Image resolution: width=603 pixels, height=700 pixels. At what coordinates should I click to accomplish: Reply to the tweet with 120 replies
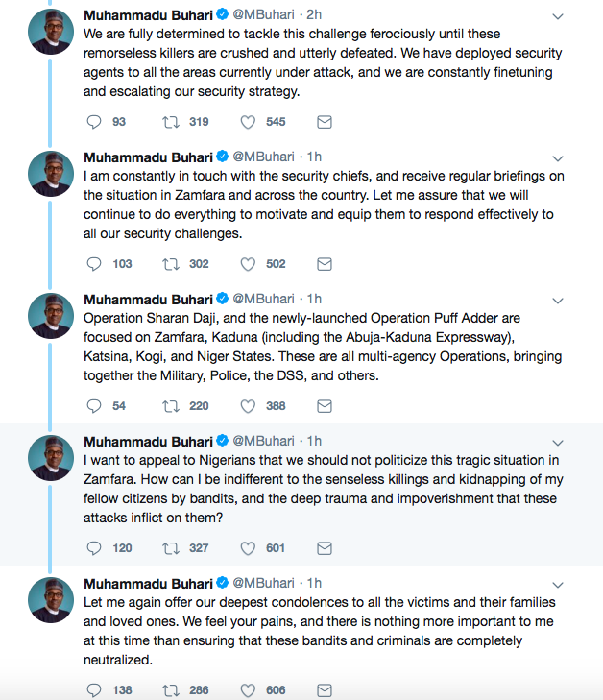point(94,547)
